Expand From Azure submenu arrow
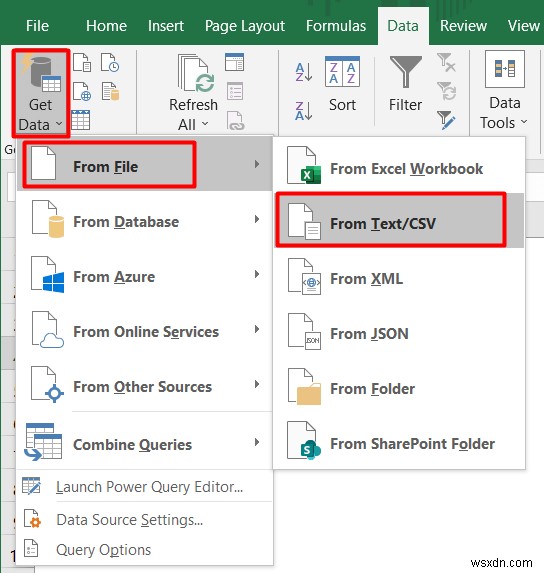The width and height of the screenshot is (544, 573). tap(257, 274)
